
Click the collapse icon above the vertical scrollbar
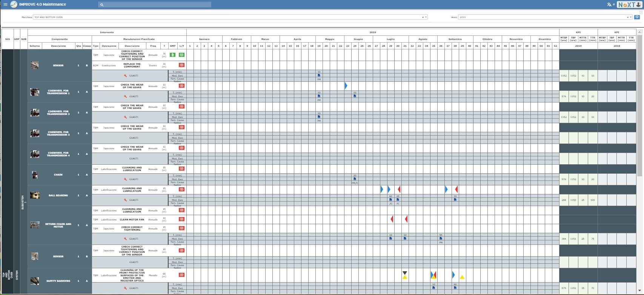pyautogui.click(x=640, y=32)
